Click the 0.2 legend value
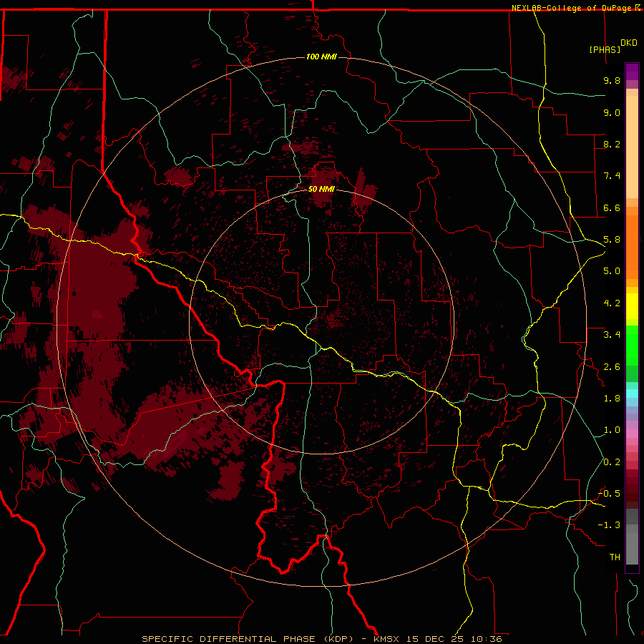Viewport: 644px width, 644px height. (612, 462)
